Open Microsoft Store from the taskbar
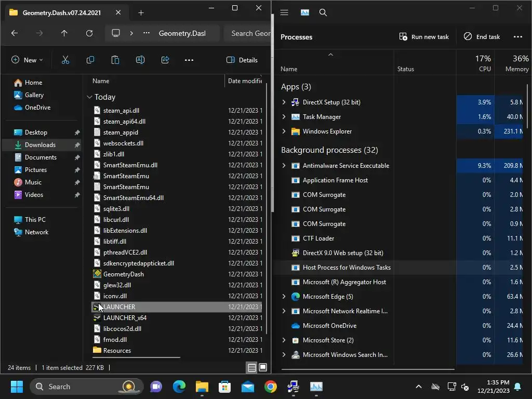The width and height of the screenshot is (532, 399). coord(224,387)
